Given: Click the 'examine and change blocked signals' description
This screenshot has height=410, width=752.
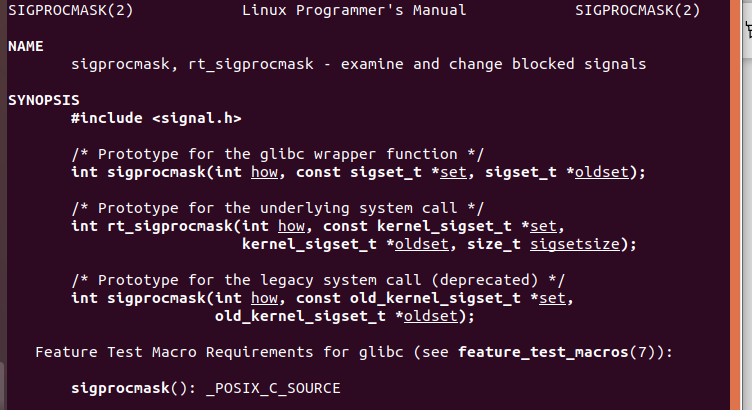Looking at the screenshot, I should point(493,64).
